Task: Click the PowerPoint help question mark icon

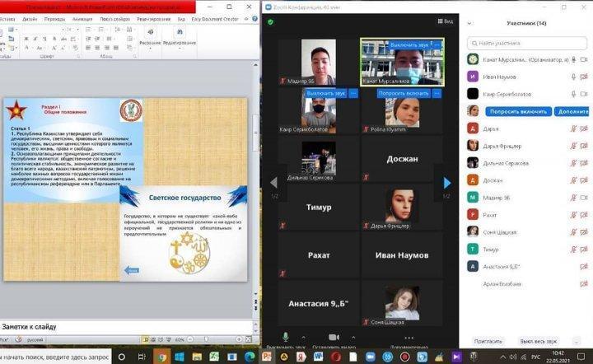Action: point(254,18)
